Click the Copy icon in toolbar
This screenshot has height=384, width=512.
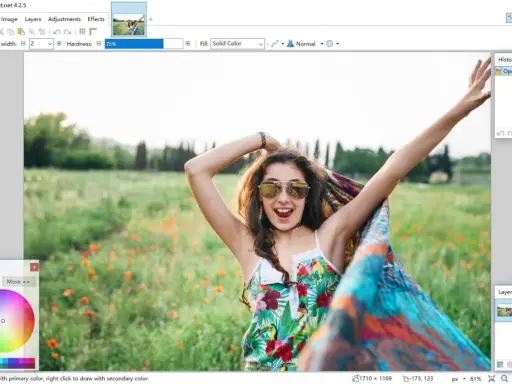coord(11,32)
